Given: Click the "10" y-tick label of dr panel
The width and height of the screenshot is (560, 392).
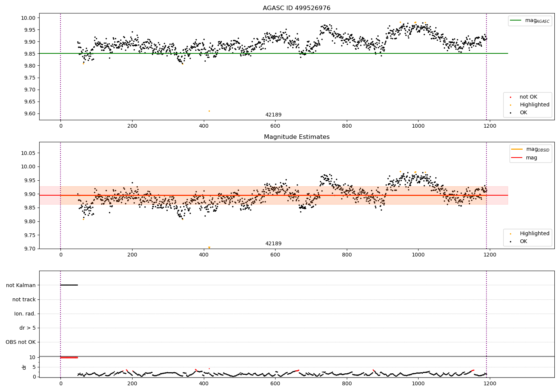Looking at the screenshot, I should pyautogui.click(x=32, y=358).
